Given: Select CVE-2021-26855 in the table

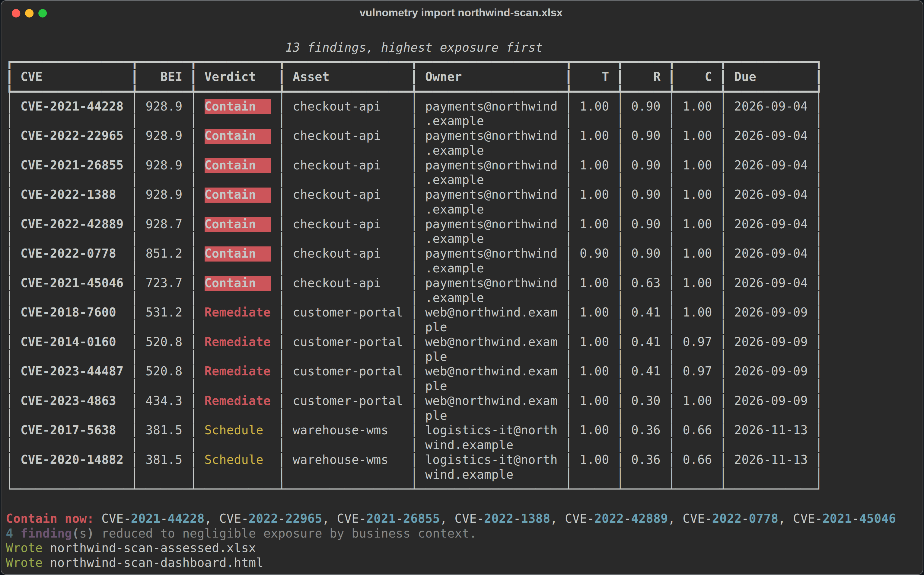Looking at the screenshot, I should (x=72, y=165).
